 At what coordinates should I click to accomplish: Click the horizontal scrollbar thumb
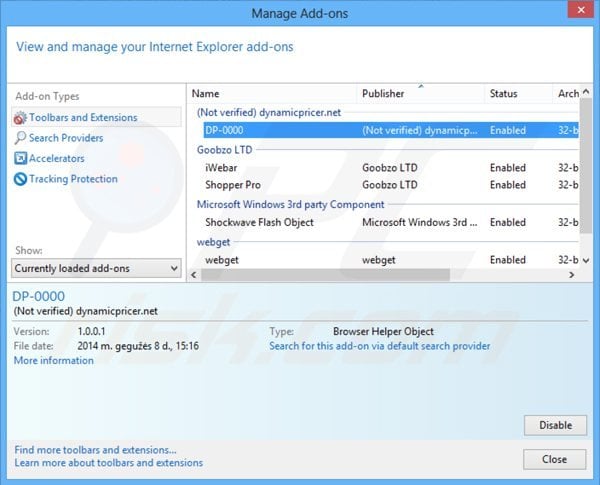[325, 275]
